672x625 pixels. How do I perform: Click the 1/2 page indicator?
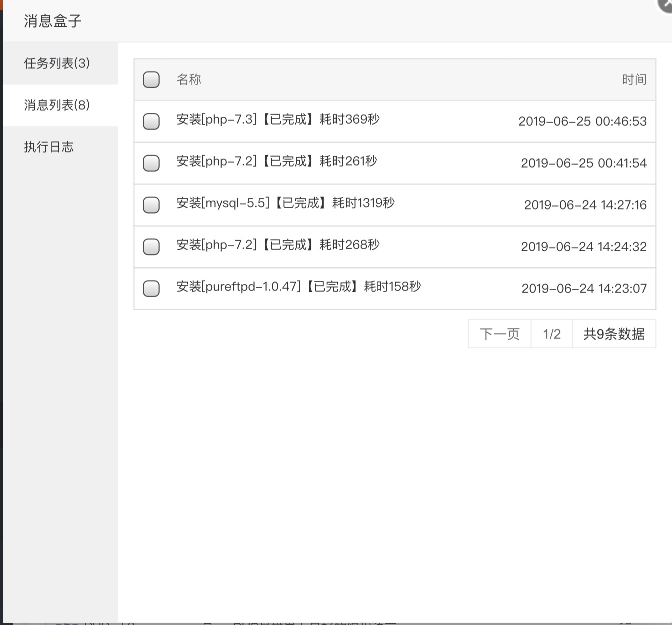[552, 334]
